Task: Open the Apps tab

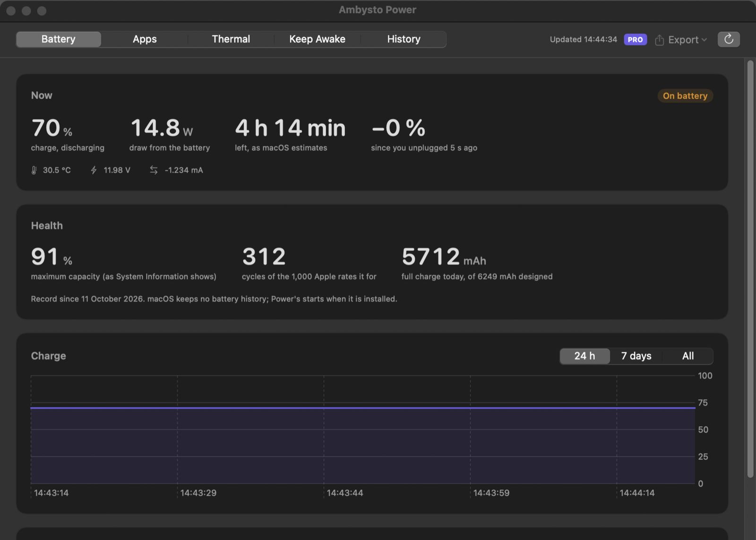Action: [x=145, y=39]
